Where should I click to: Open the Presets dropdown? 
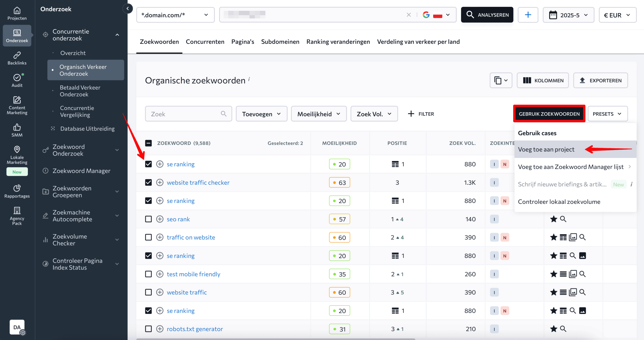608,114
